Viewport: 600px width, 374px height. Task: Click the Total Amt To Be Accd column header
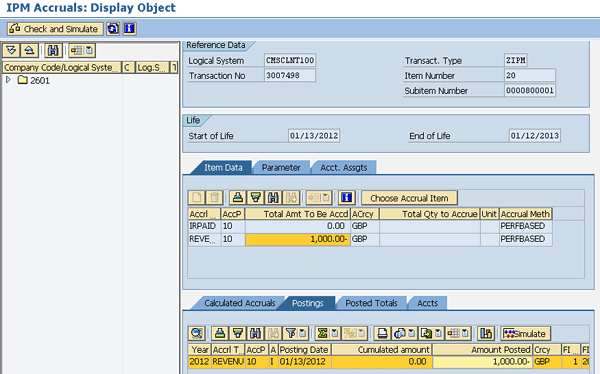pyautogui.click(x=298, y=214)
